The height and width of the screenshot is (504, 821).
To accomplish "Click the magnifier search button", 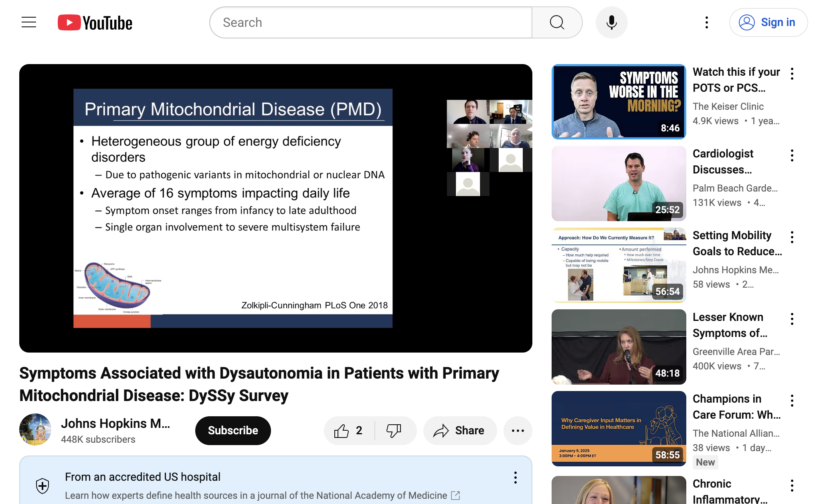I will [557, 22].
